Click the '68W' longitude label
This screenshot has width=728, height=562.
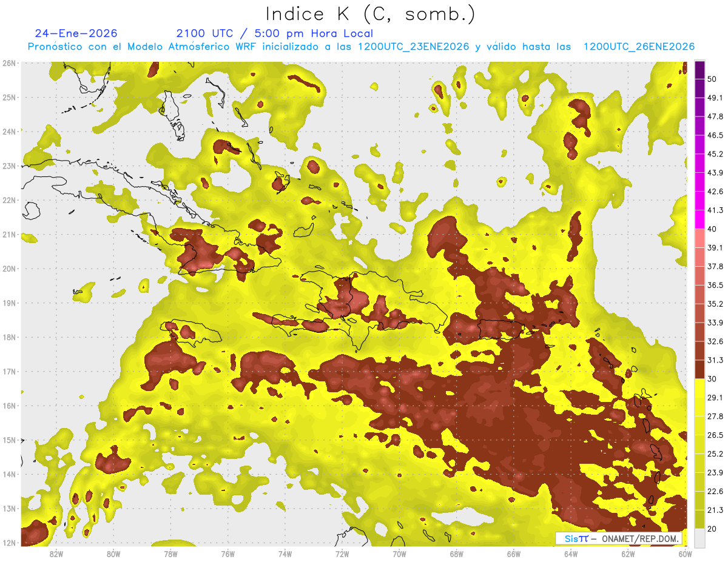[457, 554]
